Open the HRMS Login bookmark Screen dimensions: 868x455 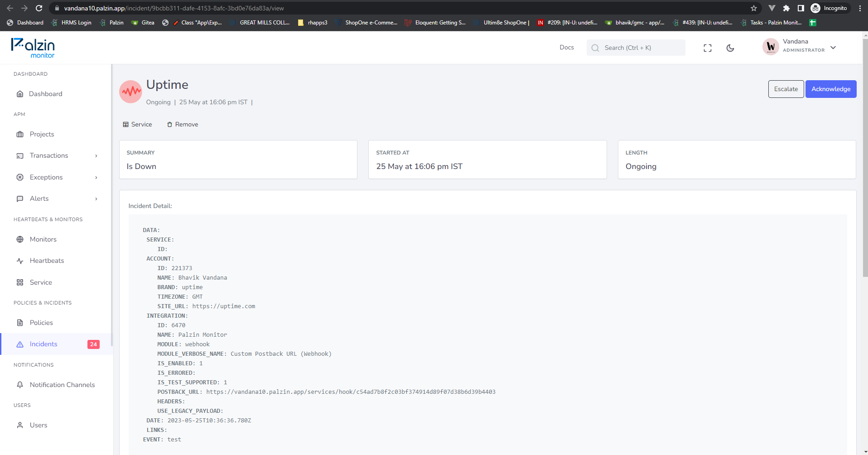point(72,23)
